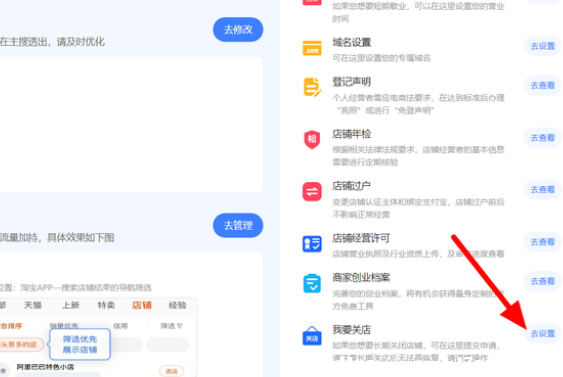Click the 信用 sort option
563x377 pixels.
120,326
